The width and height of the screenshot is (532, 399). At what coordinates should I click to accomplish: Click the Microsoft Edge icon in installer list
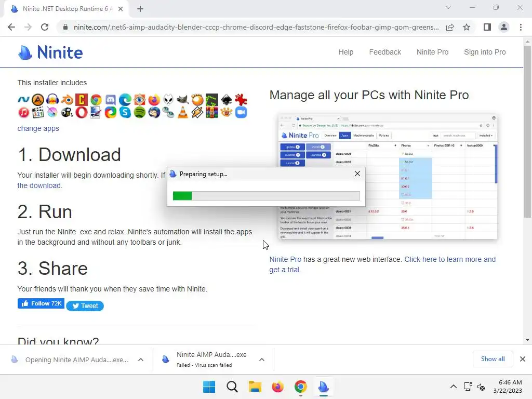[x=125, y=100]
